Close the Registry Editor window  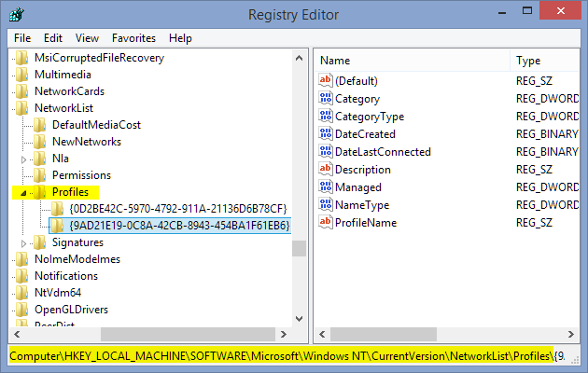pyautogui.click(x=561, y=10)
